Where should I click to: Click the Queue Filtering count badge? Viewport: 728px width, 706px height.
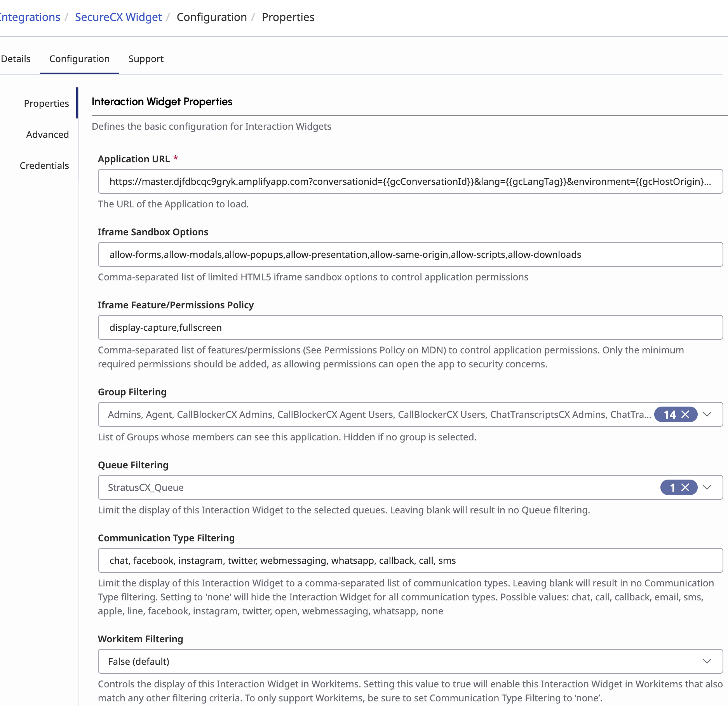(672, 487)
